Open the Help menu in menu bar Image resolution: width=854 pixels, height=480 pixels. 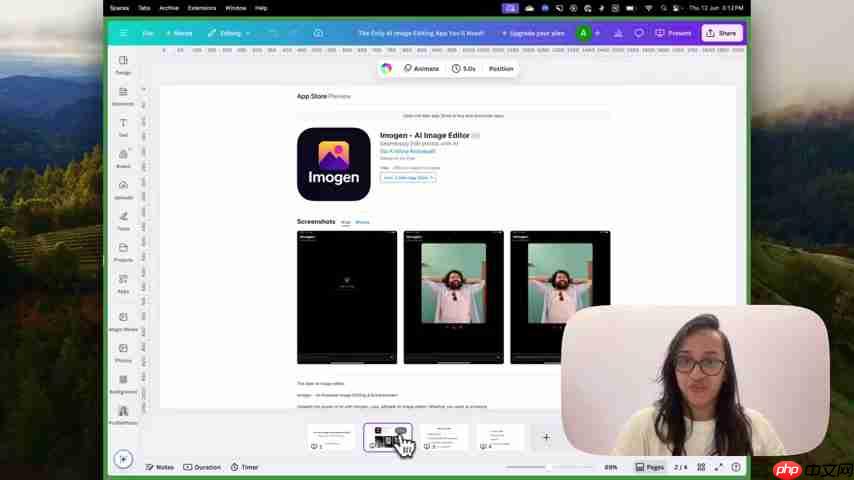pos(261,8)
